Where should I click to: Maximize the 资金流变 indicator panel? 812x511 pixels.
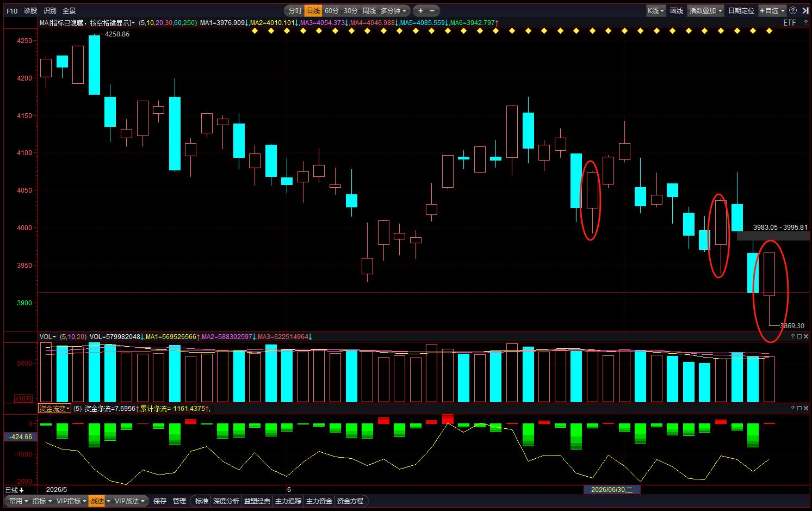click(799, 408)
